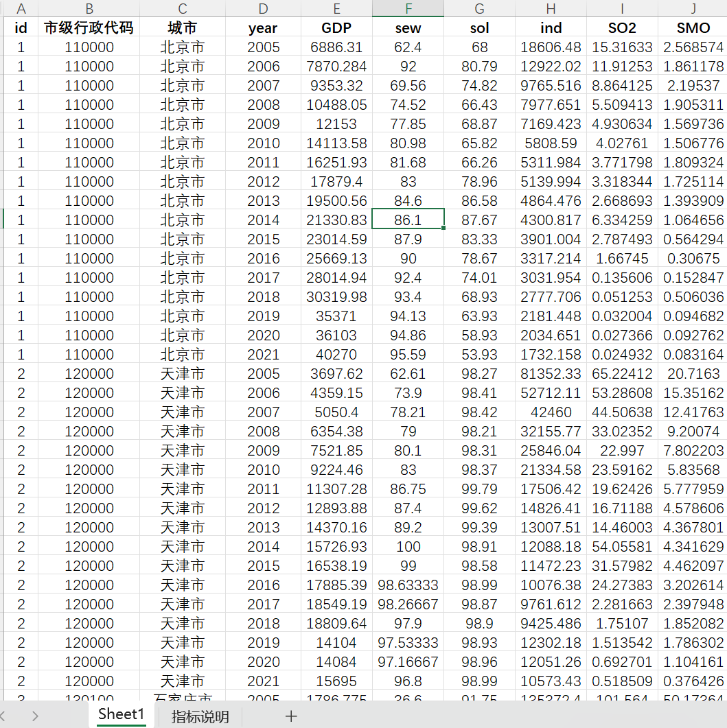Click the next sheet navigation arrow
The height and width of the screenshot is (728, 727).
click(35, 716)
